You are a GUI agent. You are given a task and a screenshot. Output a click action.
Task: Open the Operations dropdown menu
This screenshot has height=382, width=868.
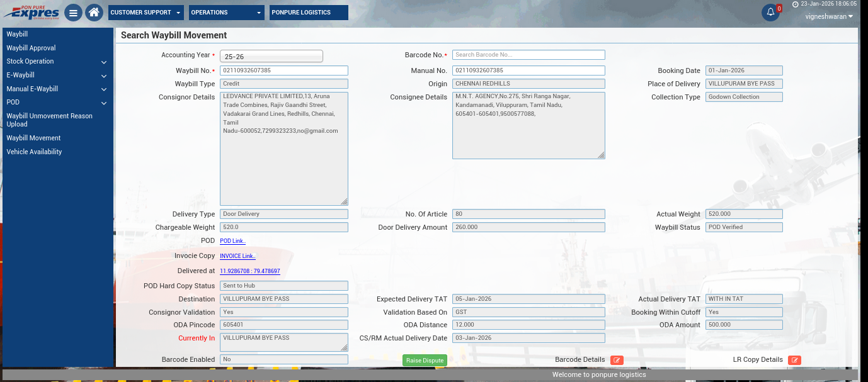coord(227,13)
